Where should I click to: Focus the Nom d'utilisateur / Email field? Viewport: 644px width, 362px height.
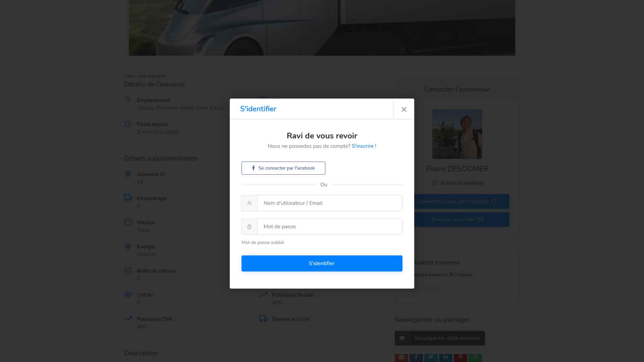point(330,203)
